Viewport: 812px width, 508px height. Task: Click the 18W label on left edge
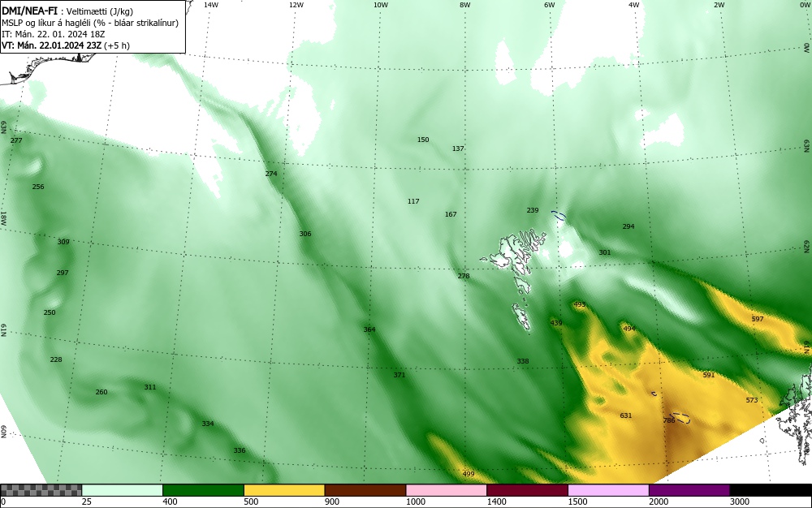[x=3, y=217]
